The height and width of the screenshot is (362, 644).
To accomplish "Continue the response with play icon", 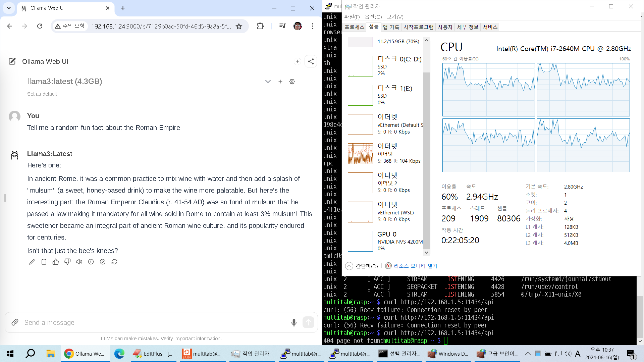I will pos(103,262).
